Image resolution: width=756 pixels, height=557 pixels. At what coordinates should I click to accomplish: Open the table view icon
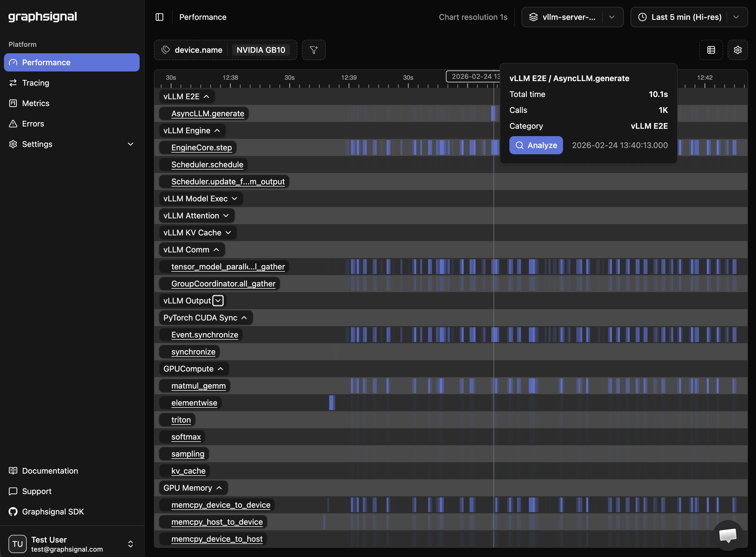tap(711, 50)
